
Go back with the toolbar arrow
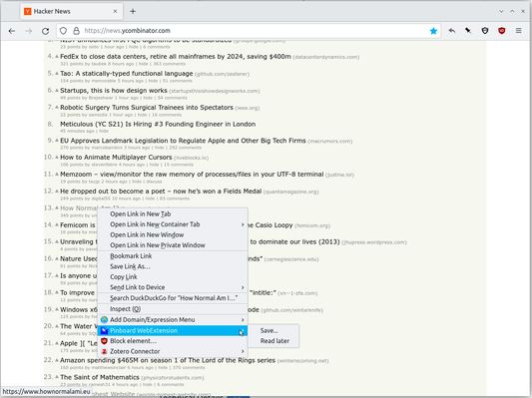click(x=12, y=31)
